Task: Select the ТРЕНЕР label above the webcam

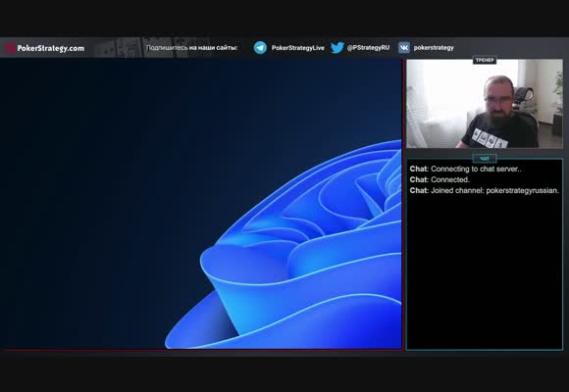Action: (485, 60)
